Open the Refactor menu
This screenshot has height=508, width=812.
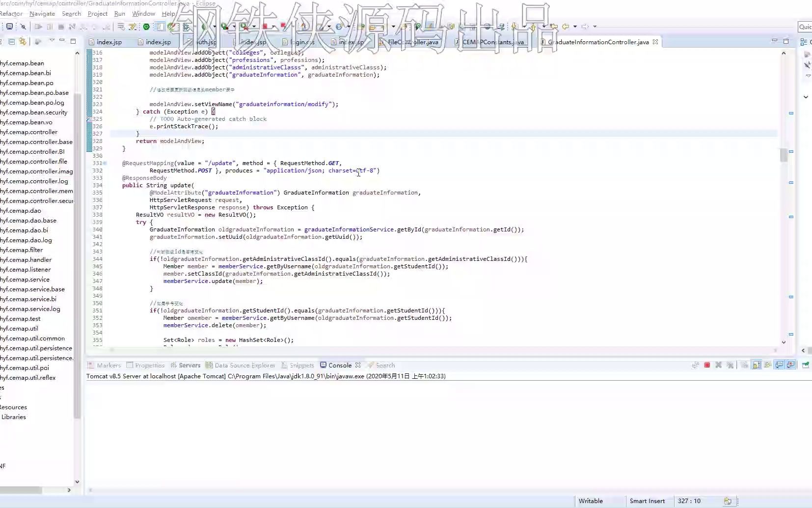click(11, 14)
